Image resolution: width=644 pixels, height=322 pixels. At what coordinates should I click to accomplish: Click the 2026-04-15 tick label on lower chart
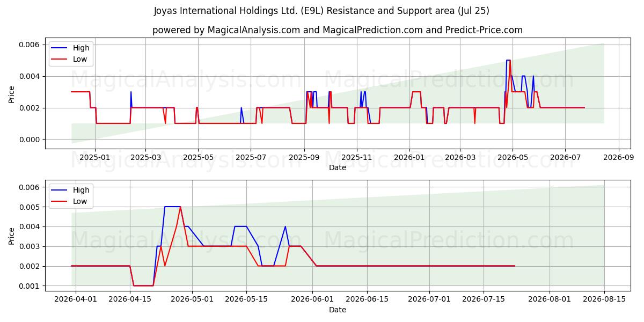[130, 300]
